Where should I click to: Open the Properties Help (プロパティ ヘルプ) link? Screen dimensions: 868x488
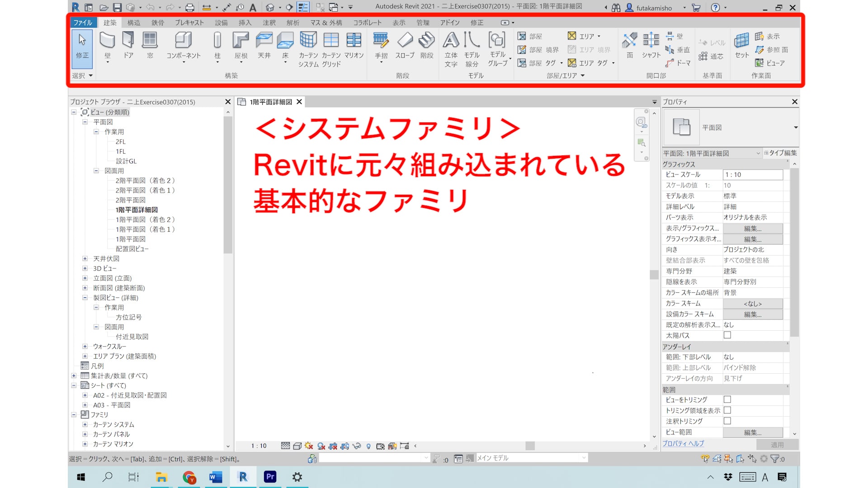[x=683, y=444]
